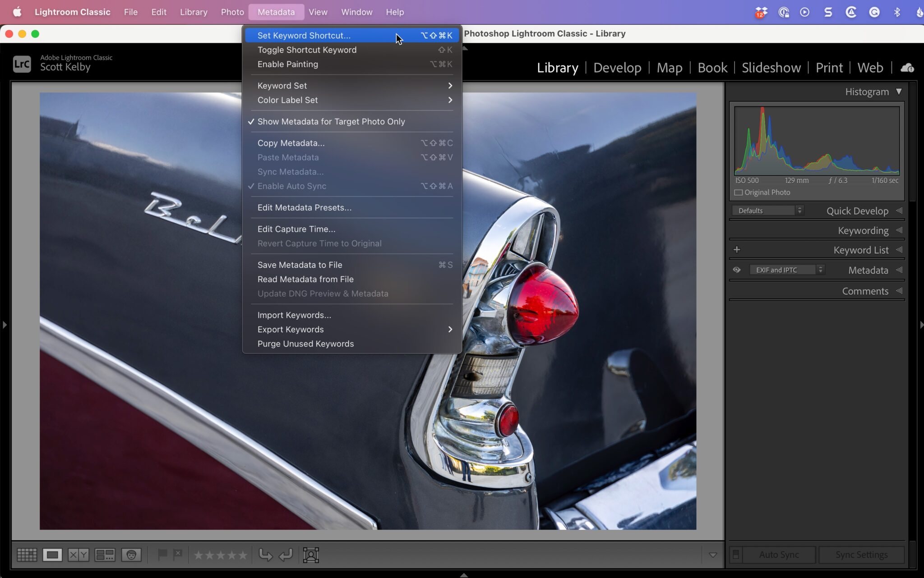924x578 pixels.
Task: Open the EXIF and IPTC metadata view dropdown
Action: click(786, 269)
